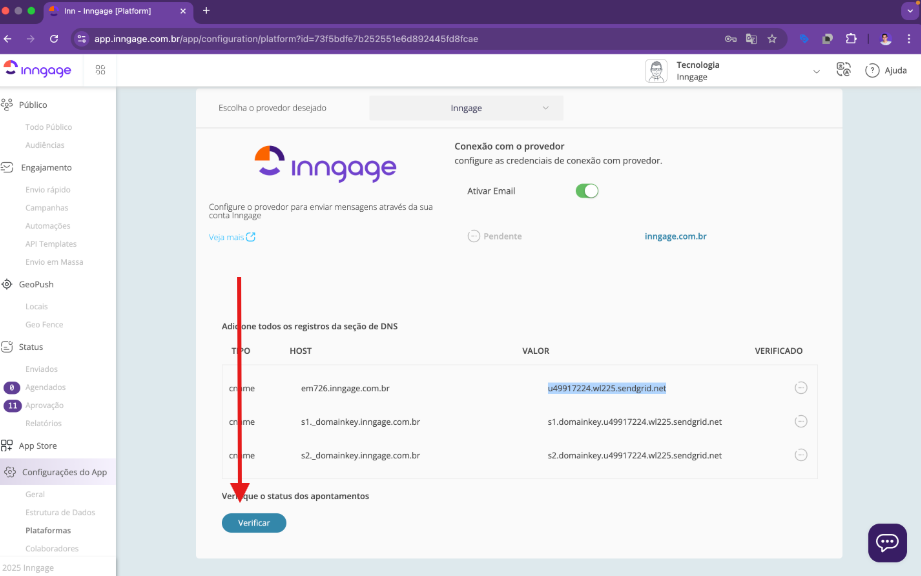921x576 pixels.
Task: Click the Verificar button
Action: [x=254, y=523]
